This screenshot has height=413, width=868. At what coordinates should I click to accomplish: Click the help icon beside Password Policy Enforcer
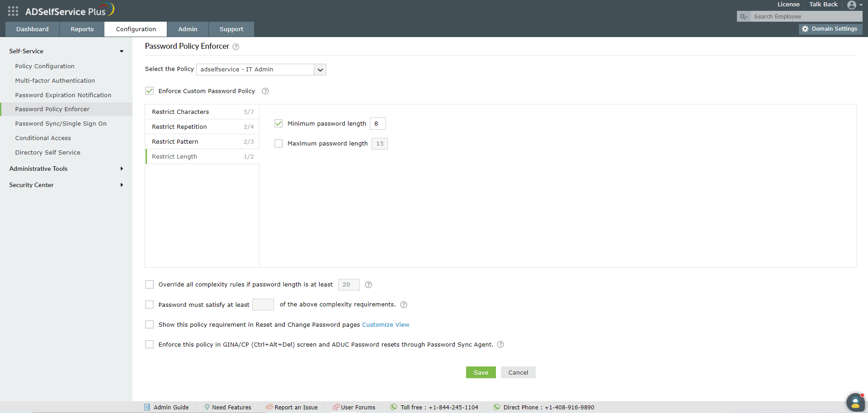[x=236, y=47]
